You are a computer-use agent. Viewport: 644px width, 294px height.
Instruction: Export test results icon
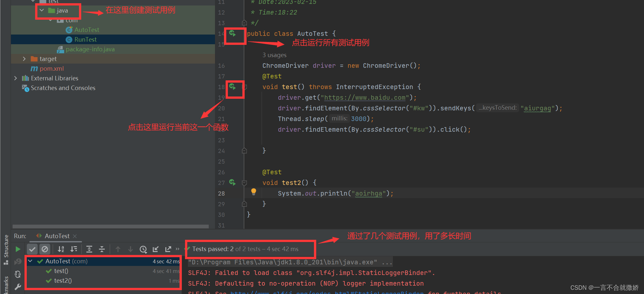point(168,249)
